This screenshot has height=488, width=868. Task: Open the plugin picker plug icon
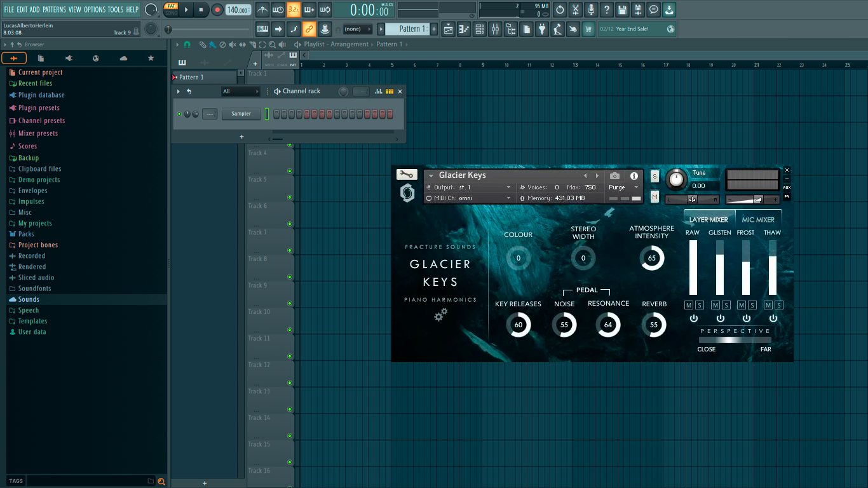542,29
